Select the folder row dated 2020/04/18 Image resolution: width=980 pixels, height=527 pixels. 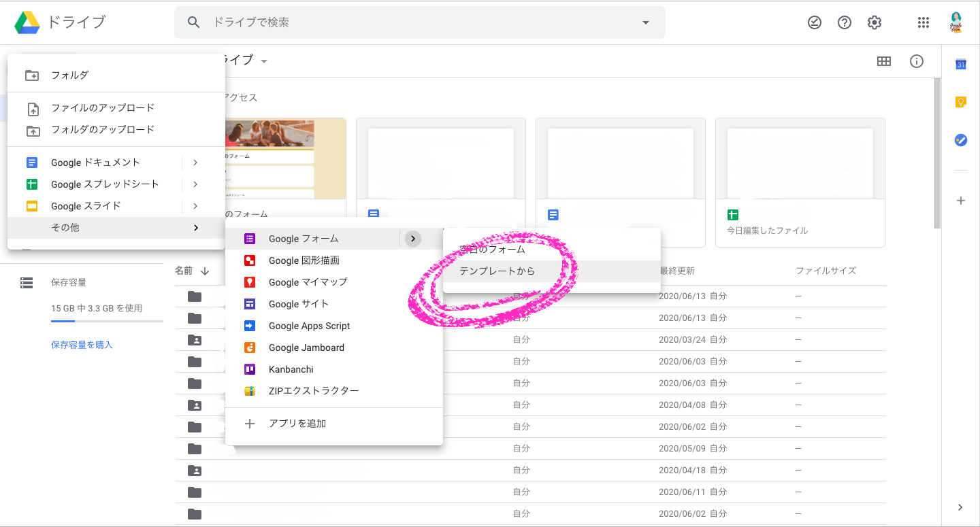[x=531, y=471]
